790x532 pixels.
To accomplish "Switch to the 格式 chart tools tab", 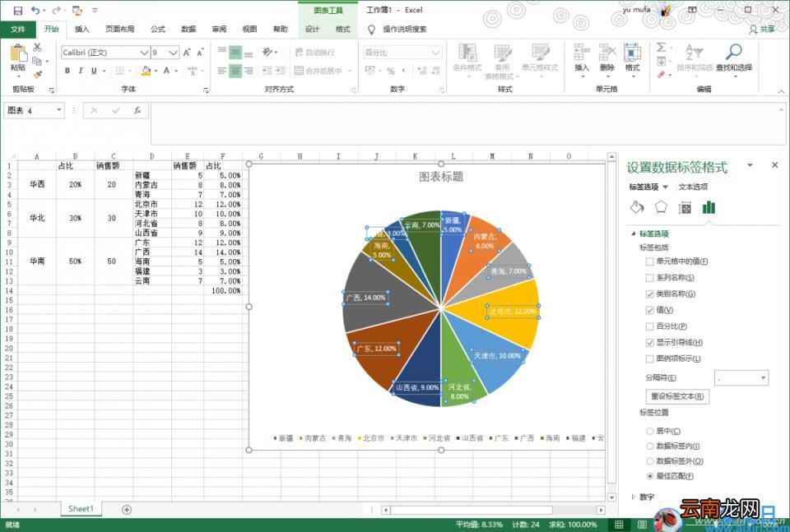I will (x=342, y=30).
